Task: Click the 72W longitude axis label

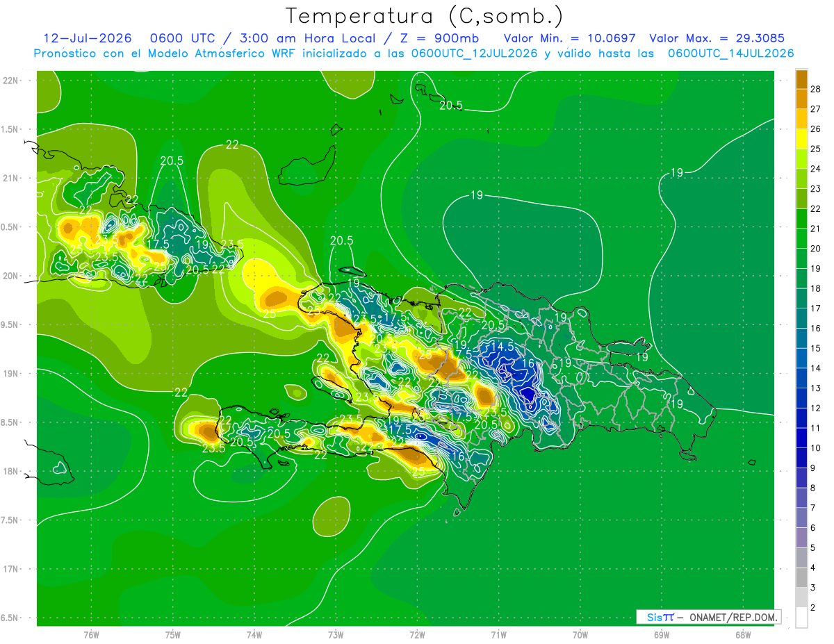Action: 417,635
